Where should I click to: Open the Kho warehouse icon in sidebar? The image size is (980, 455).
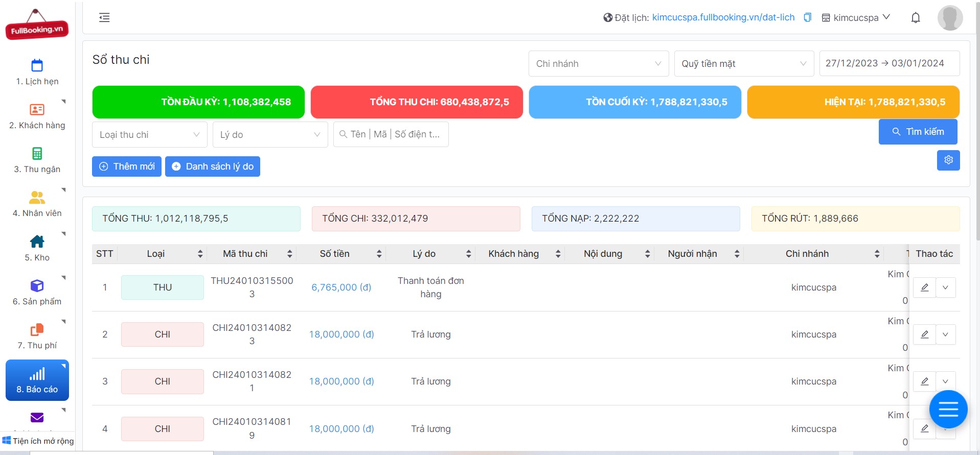point(37,242)
